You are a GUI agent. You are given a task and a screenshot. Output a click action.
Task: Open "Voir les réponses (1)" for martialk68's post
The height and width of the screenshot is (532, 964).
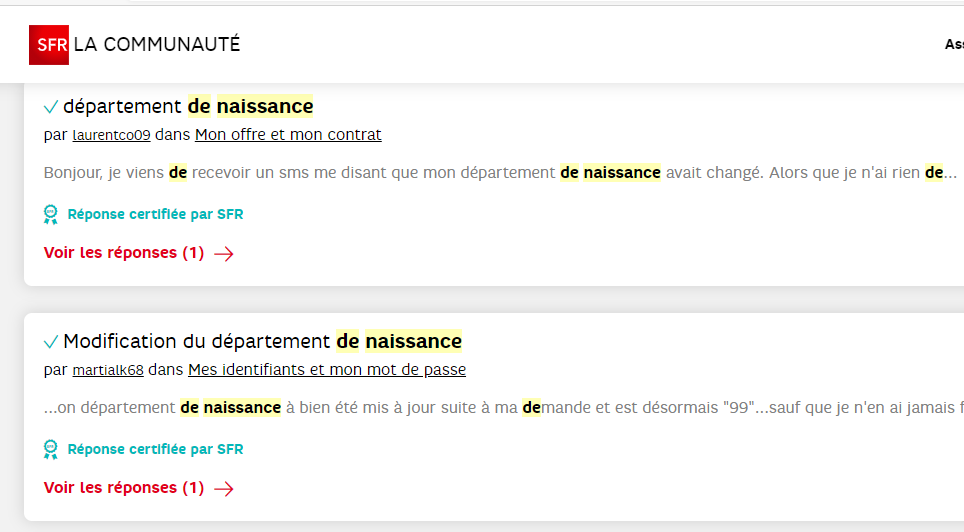(124, 488)
